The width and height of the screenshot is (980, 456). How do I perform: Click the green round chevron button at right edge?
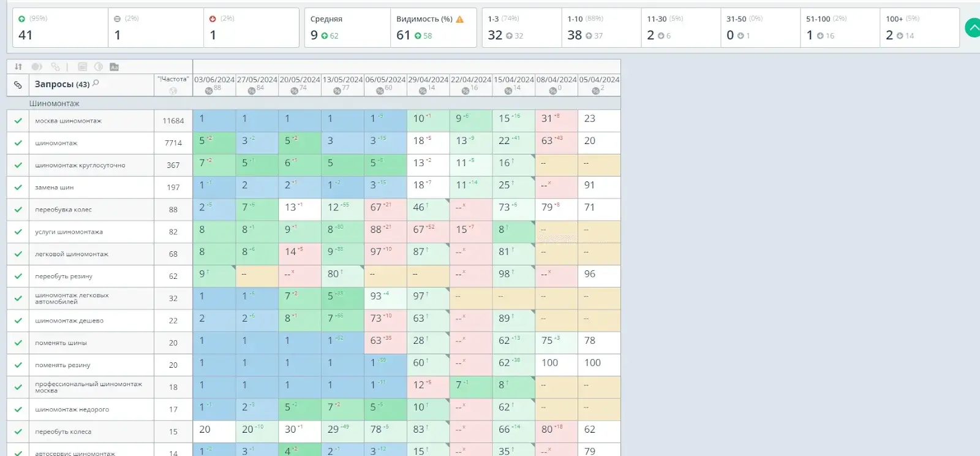pyautogui.click(x=973, y=28)
